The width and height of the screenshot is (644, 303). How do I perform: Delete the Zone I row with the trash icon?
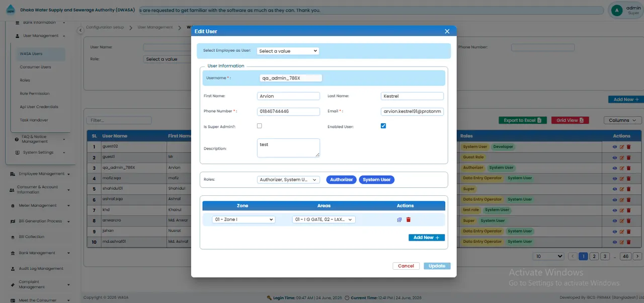(x=409, y=219)
